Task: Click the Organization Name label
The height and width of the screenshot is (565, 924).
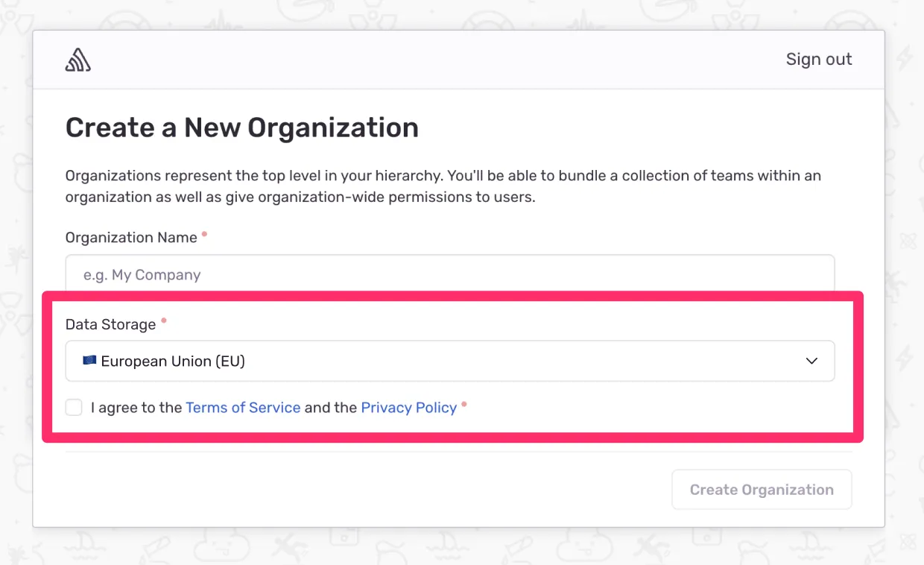Action: (130, 237)
